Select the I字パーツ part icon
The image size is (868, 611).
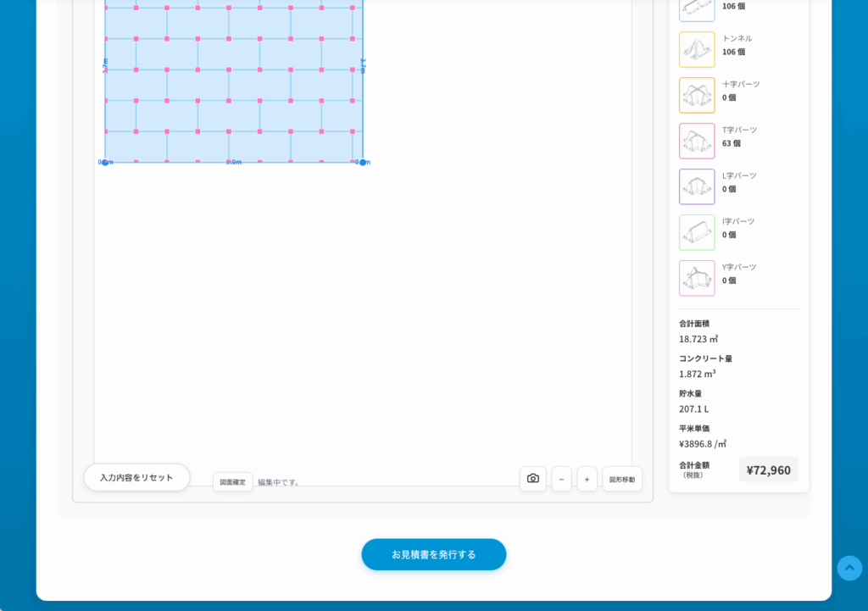coord(696,232)
